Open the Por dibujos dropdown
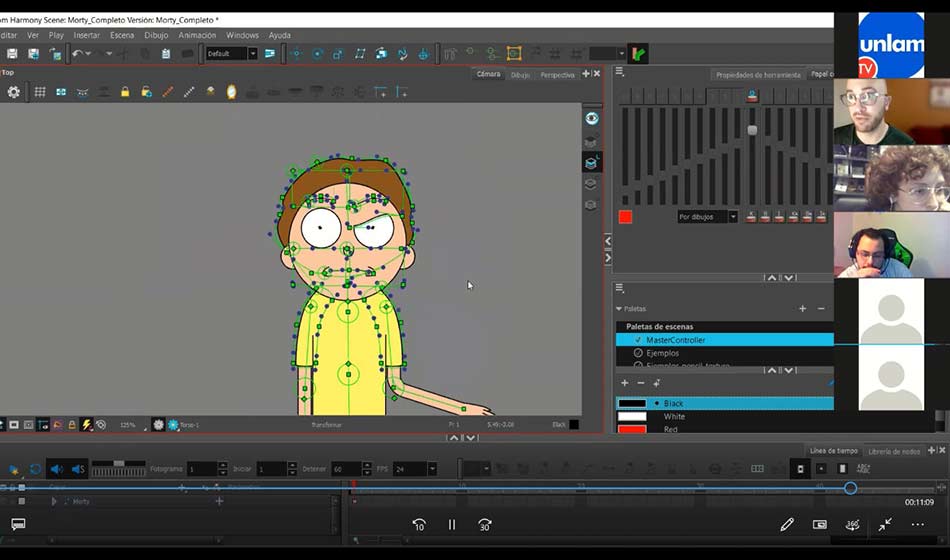 tap(732, 217)
